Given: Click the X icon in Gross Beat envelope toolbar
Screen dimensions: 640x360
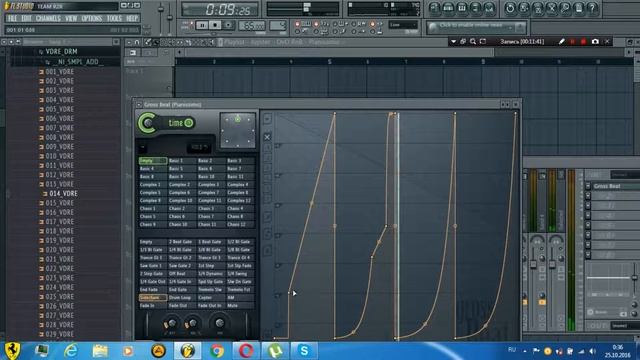Looking at the screenshot, I should [x=267, y=137].
